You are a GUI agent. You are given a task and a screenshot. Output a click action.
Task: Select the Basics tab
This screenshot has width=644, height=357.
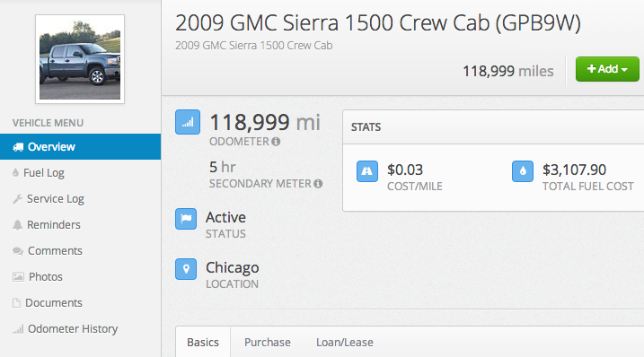[x=203, y=343]
